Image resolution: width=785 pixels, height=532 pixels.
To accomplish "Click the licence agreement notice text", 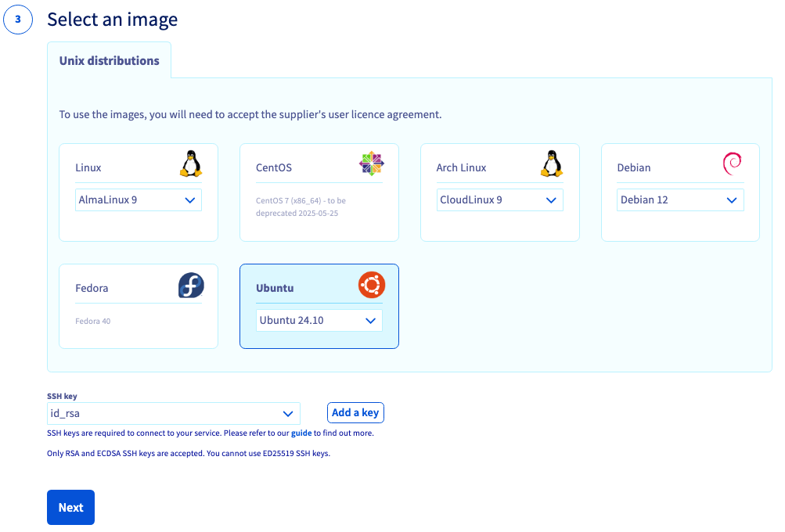I will tap(250, 114).
